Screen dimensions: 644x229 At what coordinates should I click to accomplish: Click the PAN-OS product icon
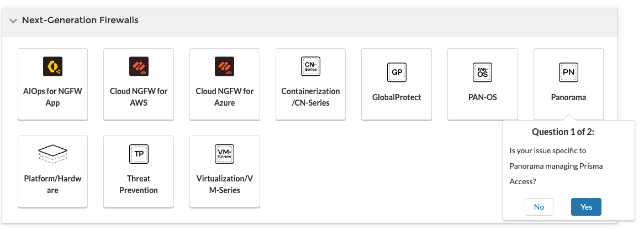point(482,72)
